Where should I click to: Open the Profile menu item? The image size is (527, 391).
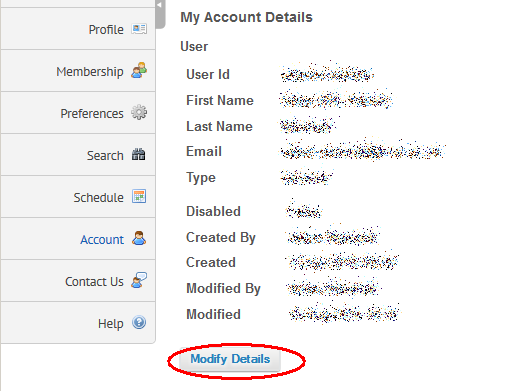pyautogui.click(x=78, y=29)
